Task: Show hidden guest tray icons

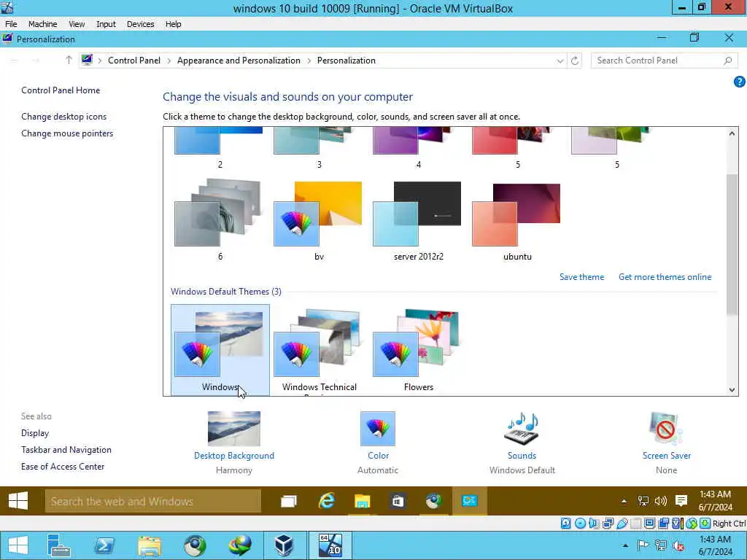Action: pos(624,501)
